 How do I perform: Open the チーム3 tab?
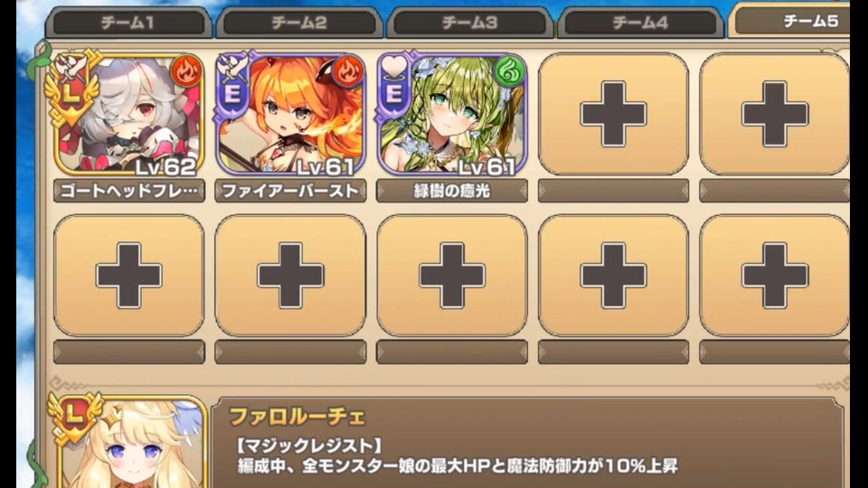[x=469, y=23]
